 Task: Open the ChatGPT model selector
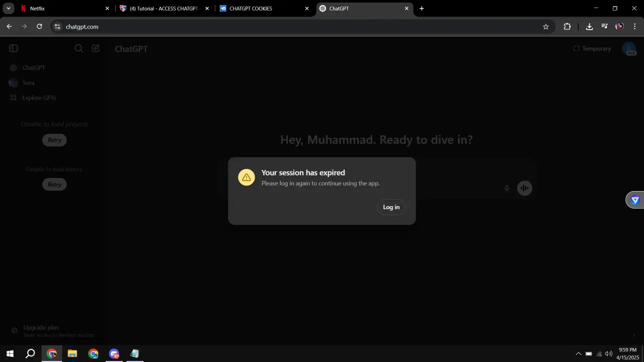point(131,49)
